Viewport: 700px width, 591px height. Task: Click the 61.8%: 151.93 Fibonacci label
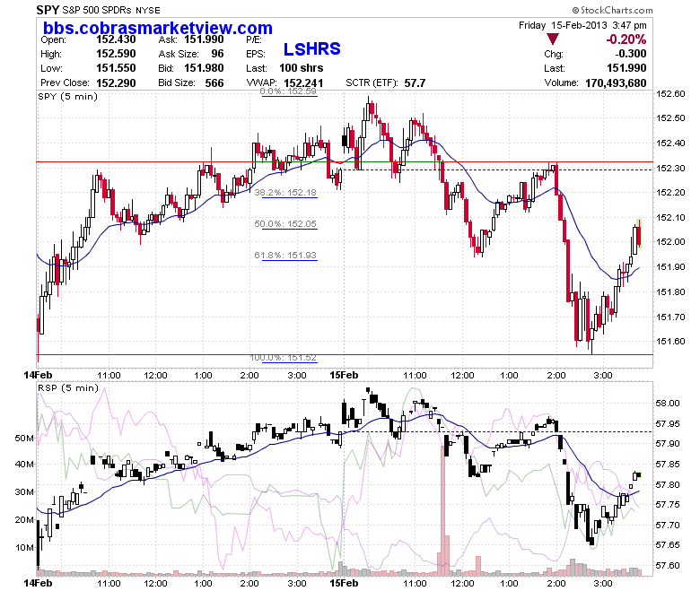[x=285, y=255]
